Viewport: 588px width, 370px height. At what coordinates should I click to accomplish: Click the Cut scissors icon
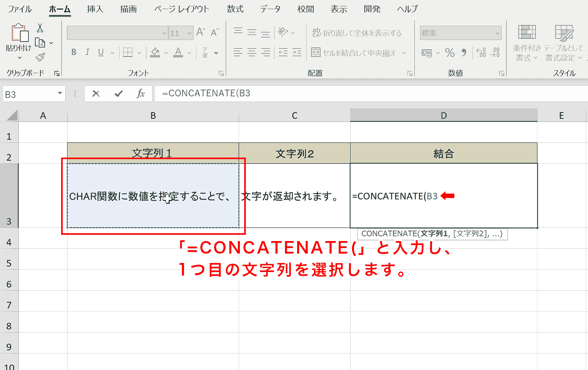tap(40, 28)
